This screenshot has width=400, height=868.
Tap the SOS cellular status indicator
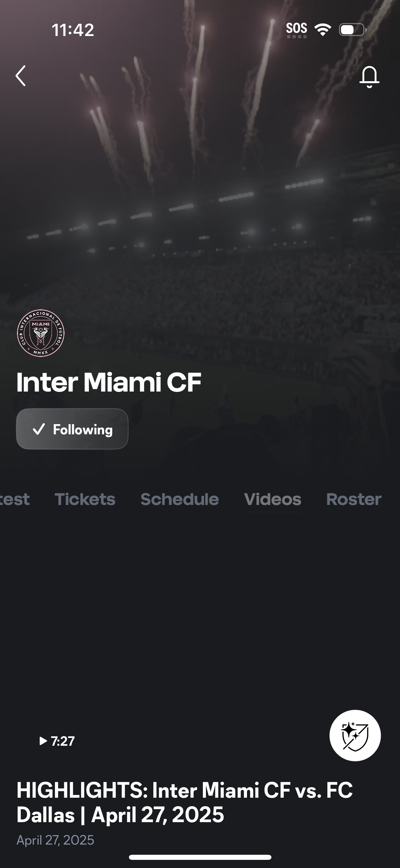click(297, 29)
